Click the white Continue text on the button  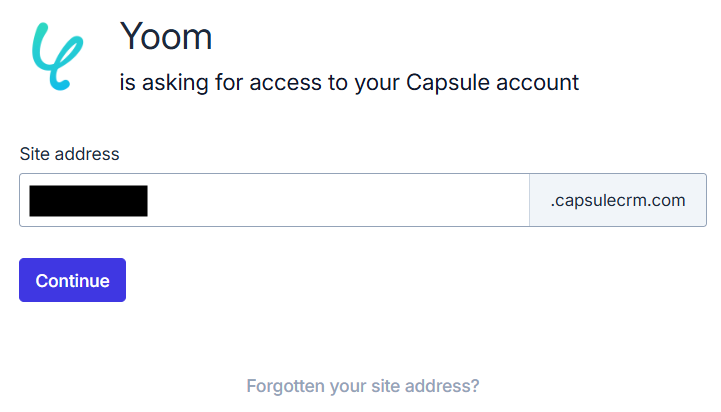tap(72, 281)
